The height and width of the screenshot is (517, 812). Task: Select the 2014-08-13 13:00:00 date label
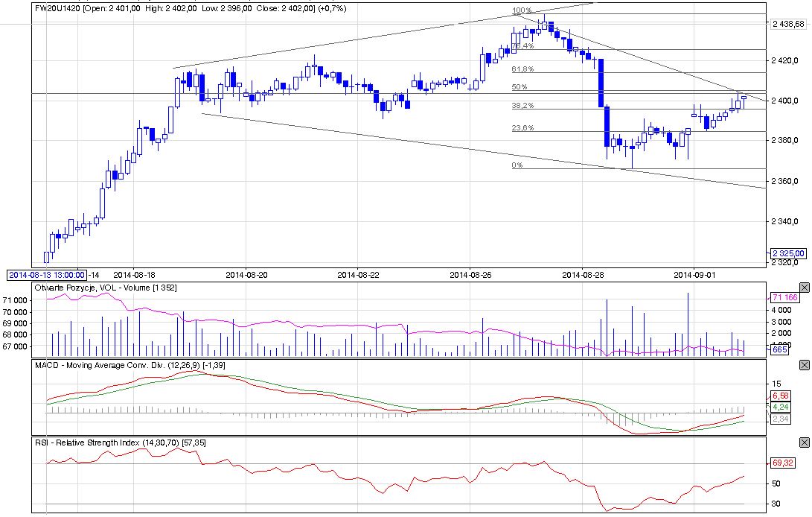tap(47, 275)
